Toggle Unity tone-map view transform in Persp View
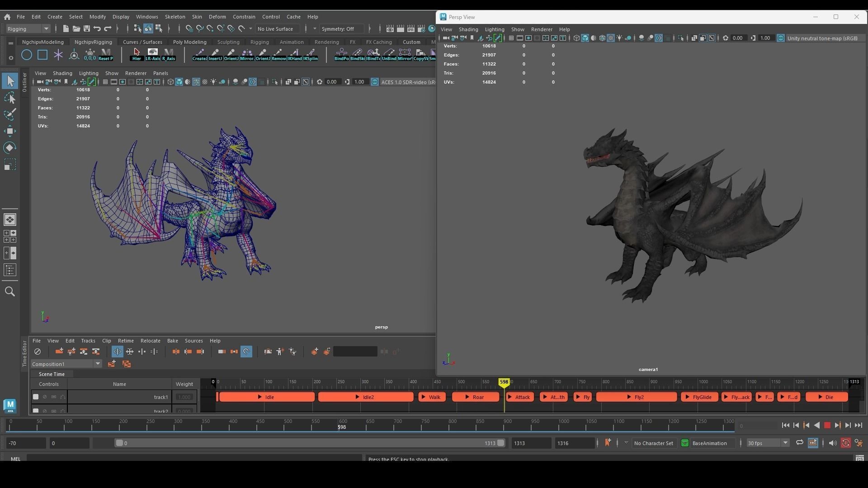The height and width of the screenshot is (488, 868). point(781,38)
